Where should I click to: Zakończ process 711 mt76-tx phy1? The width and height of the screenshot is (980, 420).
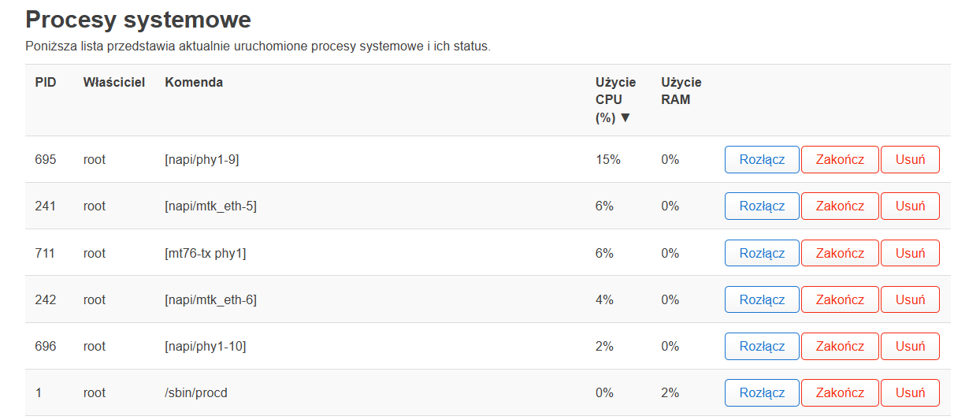840,253
